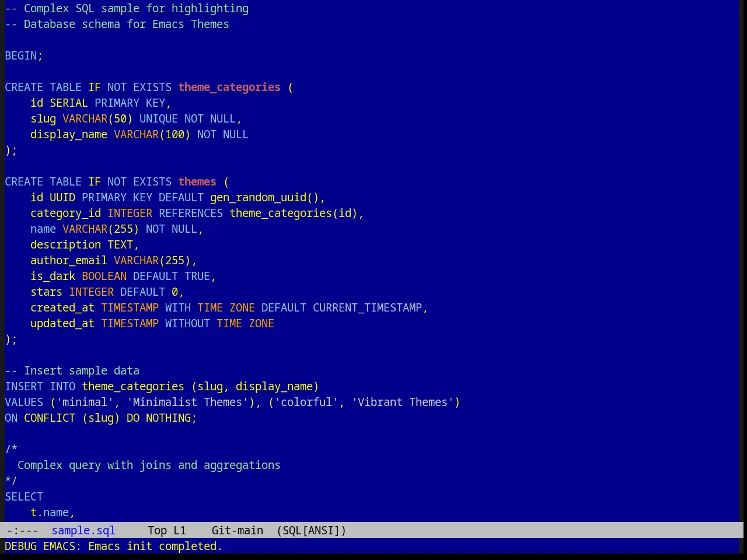Click the -:--- buffer status flags
Image resolution: width=747 pixels, height=560 pixels.
pyautogui.click(x=22, y=530)
